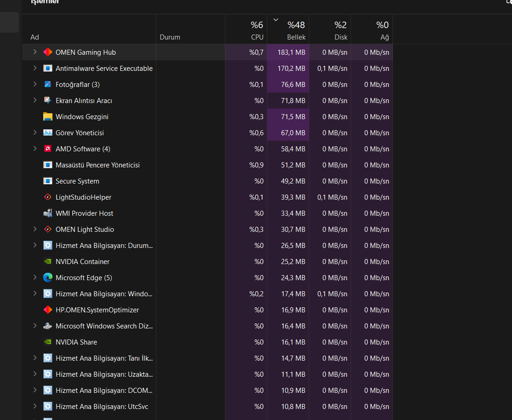512x420 pixels.
Task: Expand the Hizmet Ana Bilgisayarı: UtcSvc row
Action: [x=35, y=406]
